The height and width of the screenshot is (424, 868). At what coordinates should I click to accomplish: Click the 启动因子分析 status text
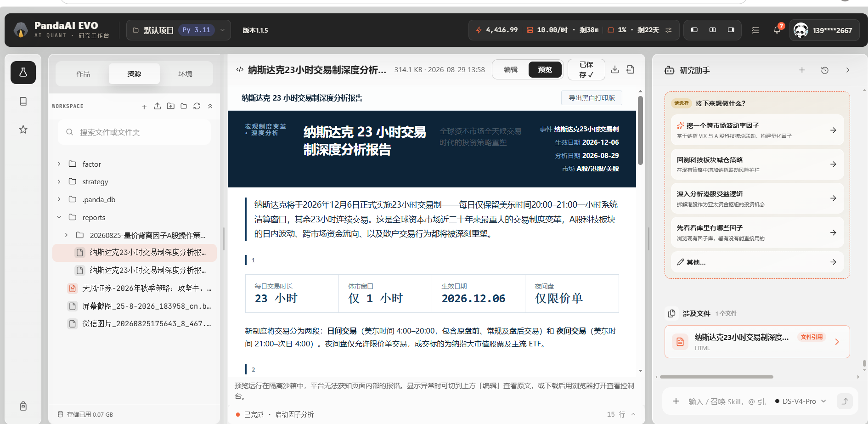[x=294, y=414]
